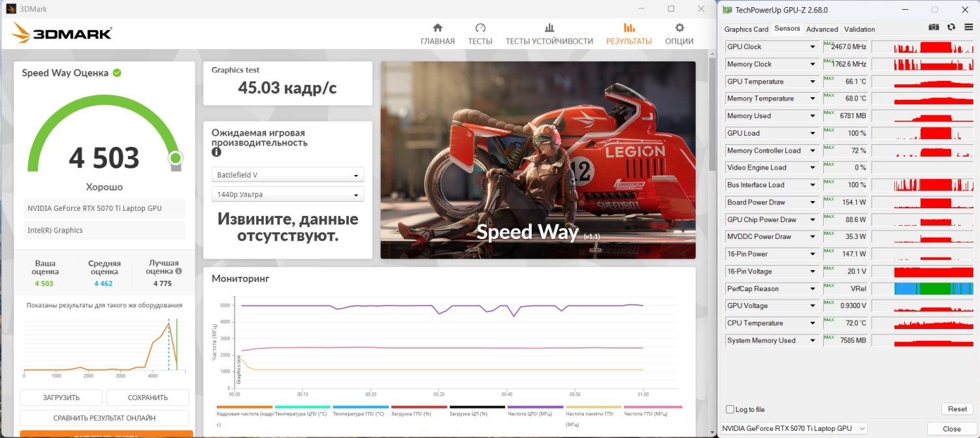The height and width of the screenshot is (438, 980).
Task: Click the GPU-Z title bar app icon
Action: 727,10
